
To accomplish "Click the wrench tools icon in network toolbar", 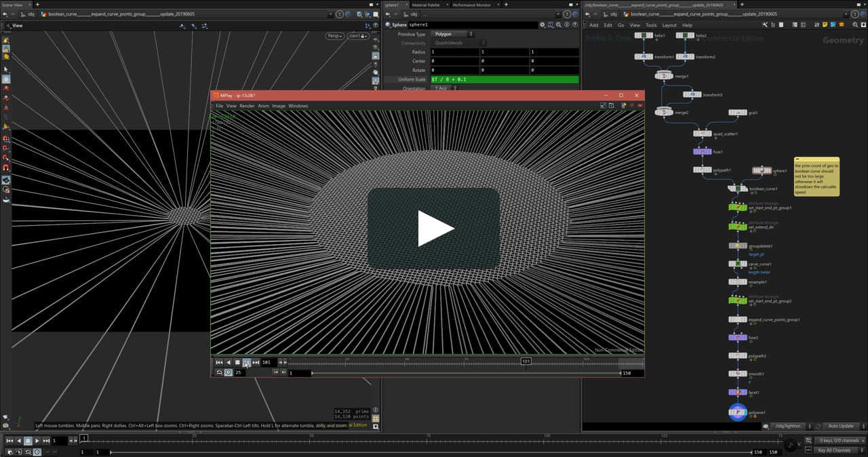I will pos(765,25).
